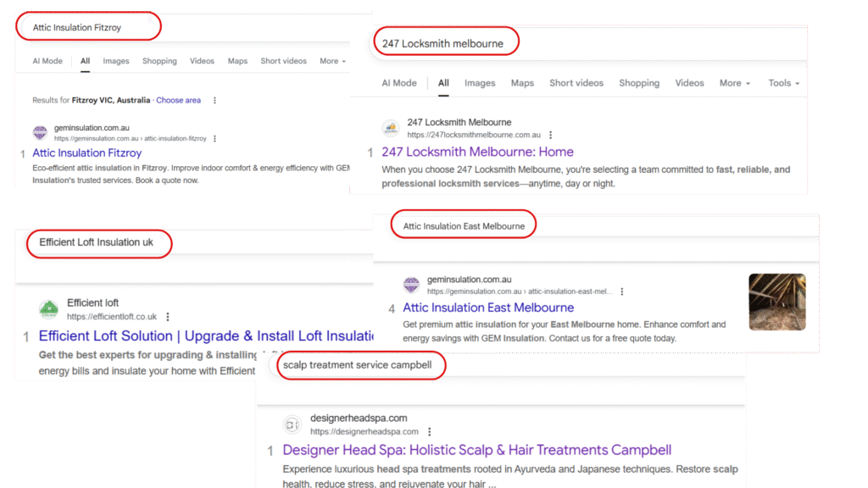Click the attic insulation thumbnail image
868x488 pixels.
click(x=776, y=302)
